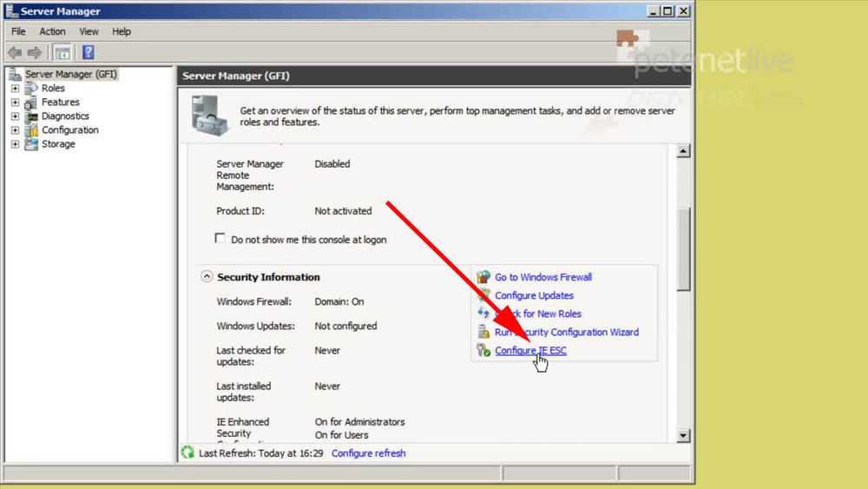This screenshot has width=868, height=489.
Task: Click the Server Manager (GFI) root icon
Action: [x=16, y=74]
